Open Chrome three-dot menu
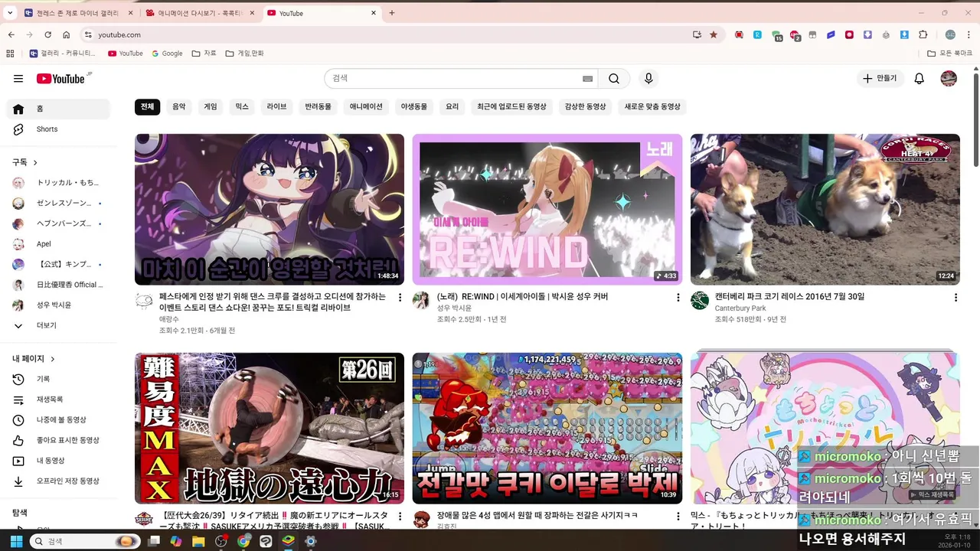 pyautogui.click(x=969, y=34)
